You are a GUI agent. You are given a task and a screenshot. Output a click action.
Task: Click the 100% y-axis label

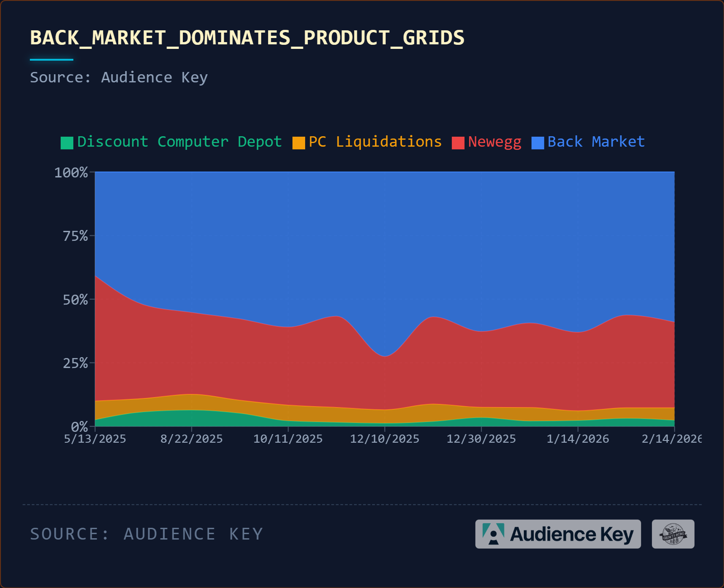[71, 172]
